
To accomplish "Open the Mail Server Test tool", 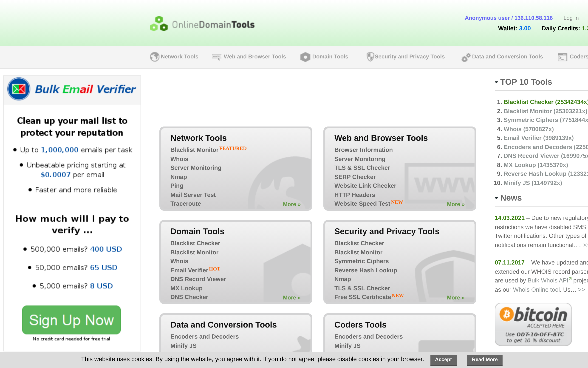I will [193, 195].
